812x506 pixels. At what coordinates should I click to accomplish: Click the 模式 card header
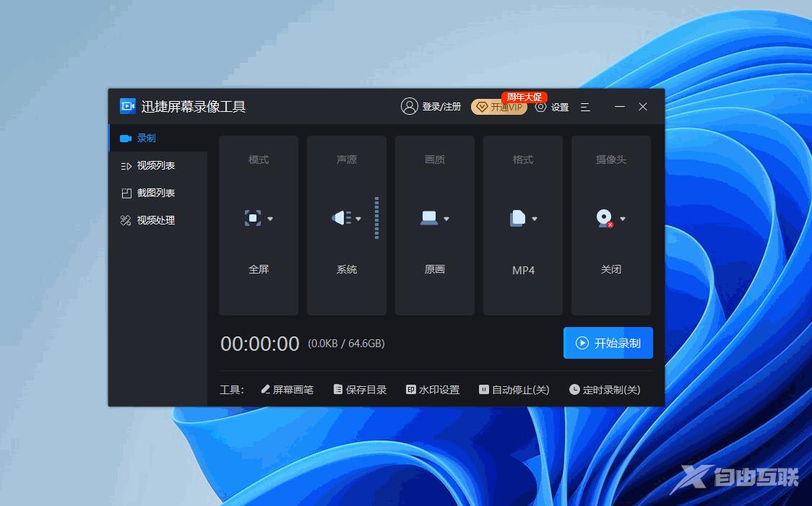(259, 160)
